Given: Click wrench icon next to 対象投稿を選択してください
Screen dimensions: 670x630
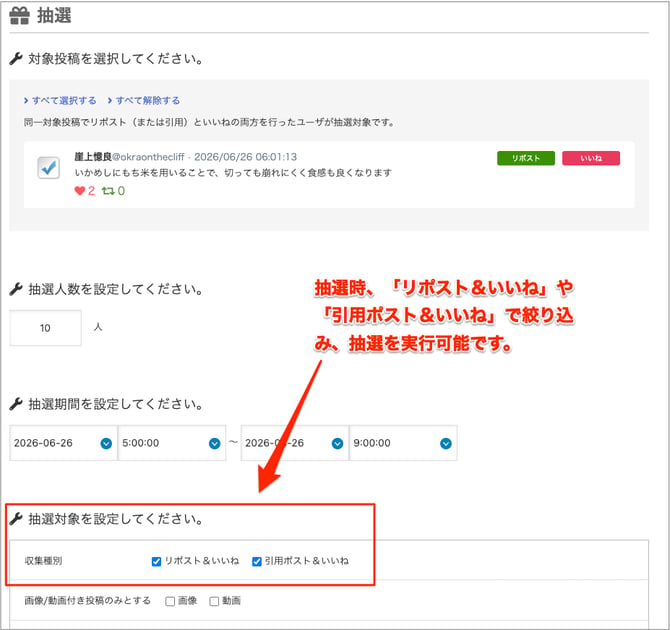Looking at the screenshot, I should pyautogui.click(x=16, y=59).
